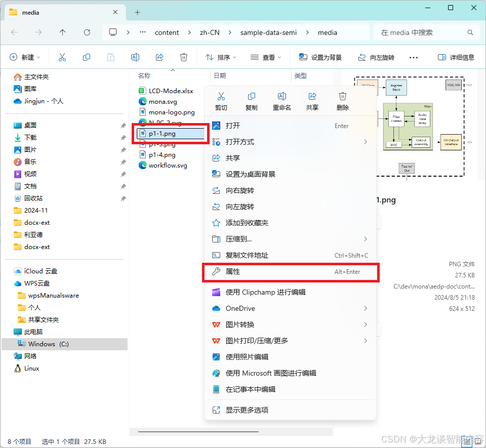The image size is (486, 448).
Task: Click the Delete icon in the context menu
Action: [x=343, y=96]
